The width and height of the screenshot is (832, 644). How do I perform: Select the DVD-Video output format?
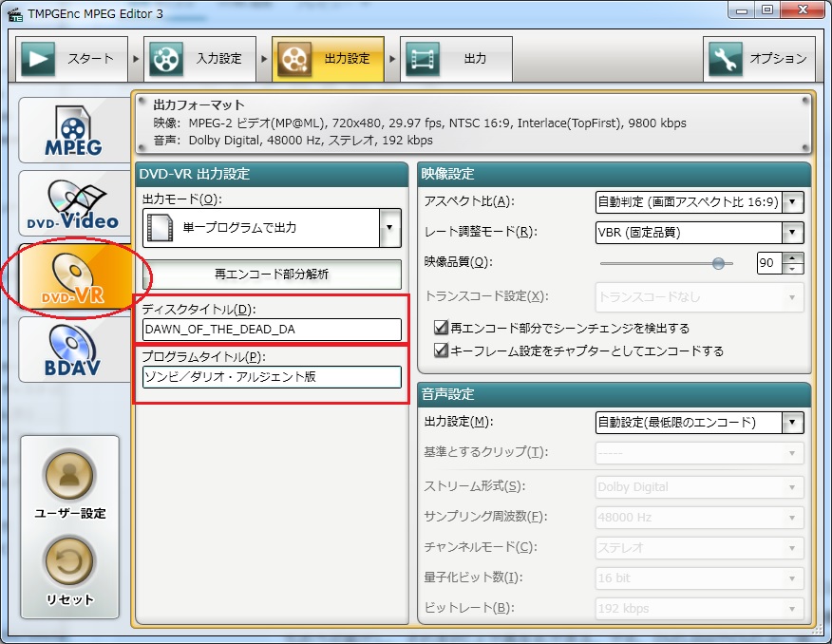(x=74, y=203)
